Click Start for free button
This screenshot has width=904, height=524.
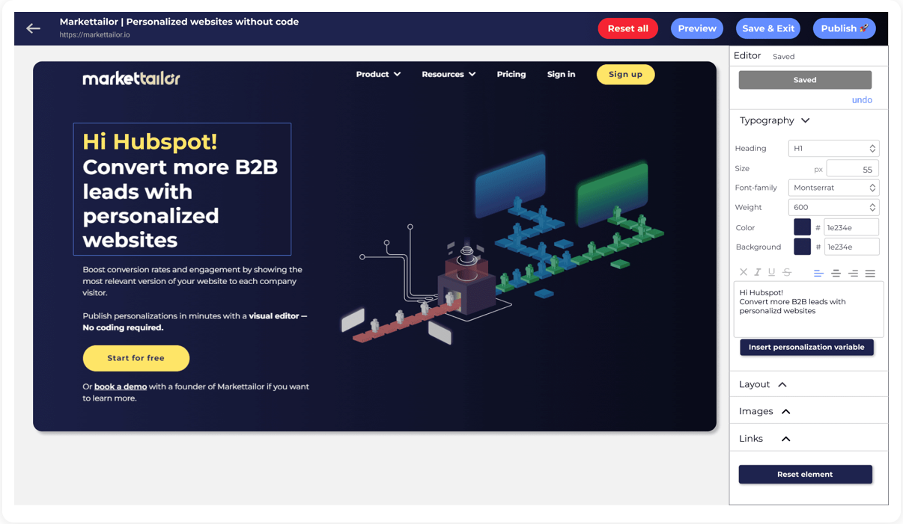tap(136, 358)
